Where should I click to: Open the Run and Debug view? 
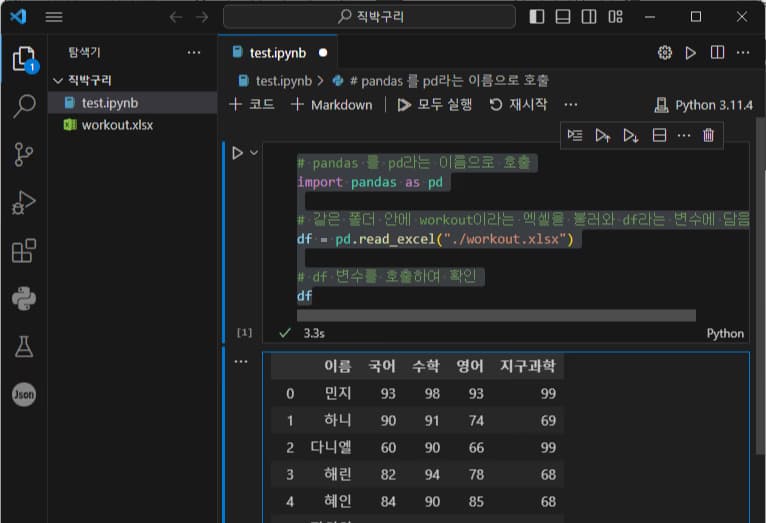click(24, 203)
